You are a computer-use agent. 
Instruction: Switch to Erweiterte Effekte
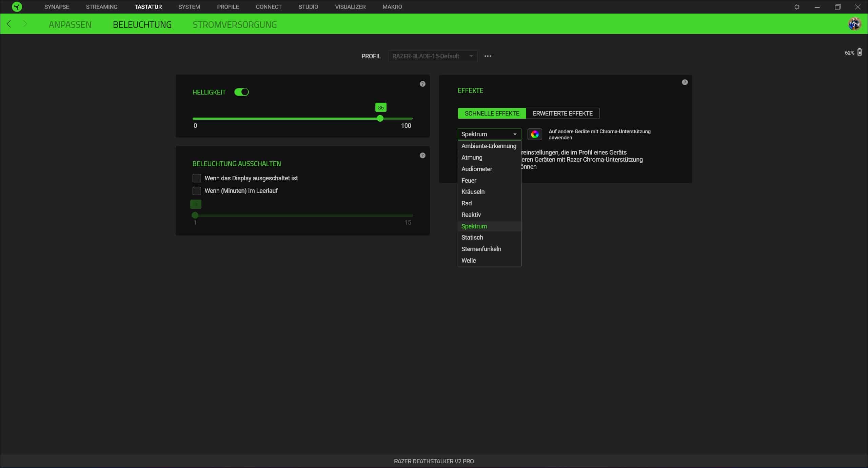(563, 114)
